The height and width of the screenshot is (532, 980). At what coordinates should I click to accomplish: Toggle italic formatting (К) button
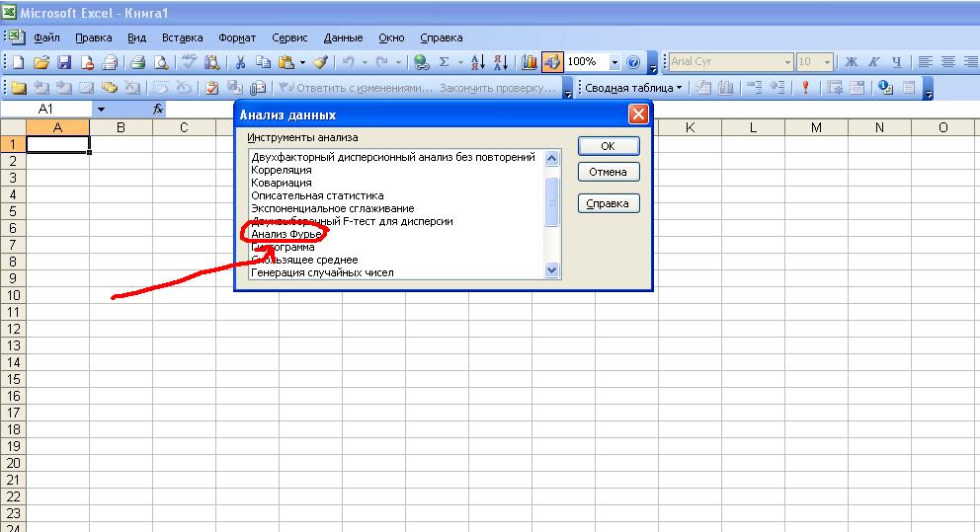coord(872,62)
